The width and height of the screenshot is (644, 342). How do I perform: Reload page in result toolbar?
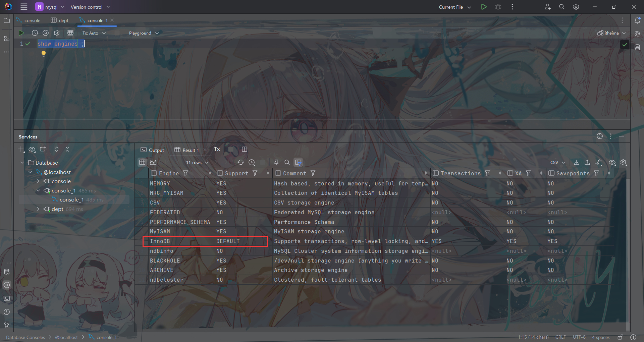[x=241, y=162]
